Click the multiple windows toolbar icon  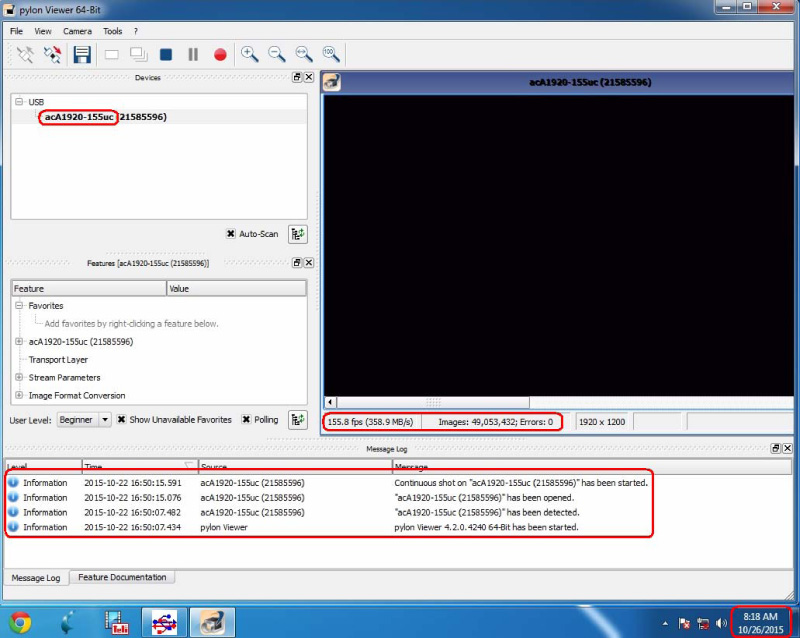[138, 54]
